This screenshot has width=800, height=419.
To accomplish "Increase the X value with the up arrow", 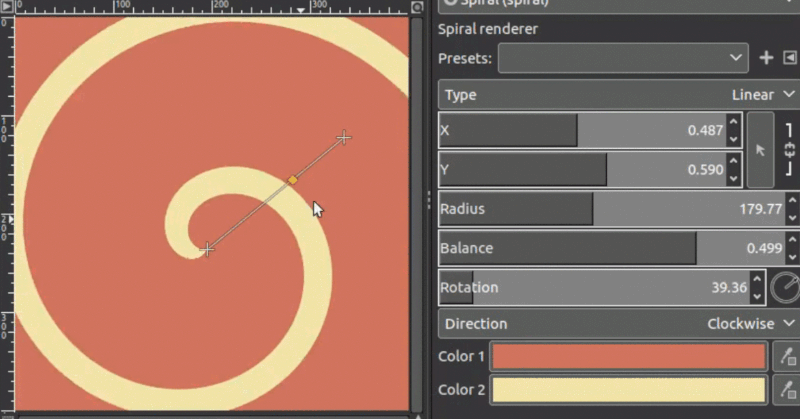I will 734,123.
